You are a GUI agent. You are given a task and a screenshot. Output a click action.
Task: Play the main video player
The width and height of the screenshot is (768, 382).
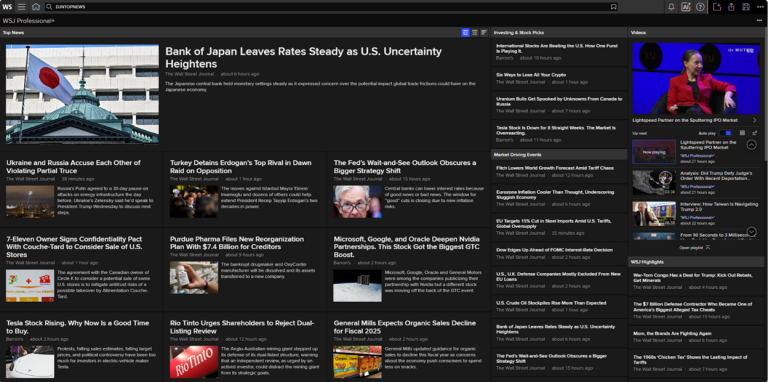pos(696,78)
